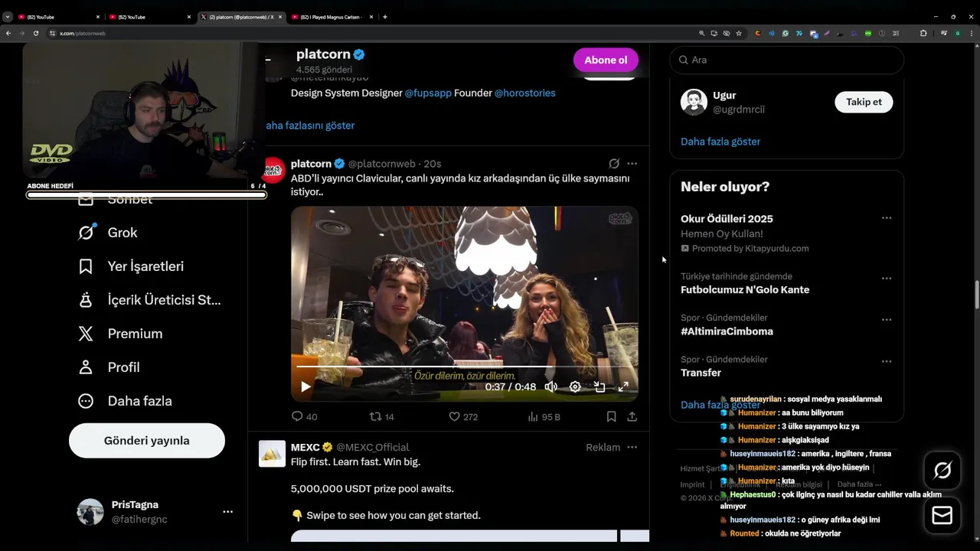The width and height of the screenshot is (980, 551).
Task: Select the platcorn X tab
Action: (240, 17)
